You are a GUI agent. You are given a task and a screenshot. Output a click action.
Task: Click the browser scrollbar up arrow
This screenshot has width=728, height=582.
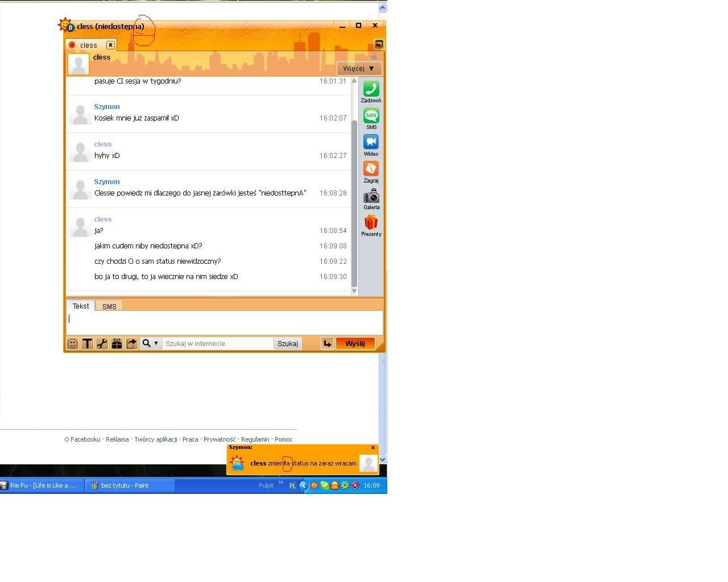tap(383, 8)
